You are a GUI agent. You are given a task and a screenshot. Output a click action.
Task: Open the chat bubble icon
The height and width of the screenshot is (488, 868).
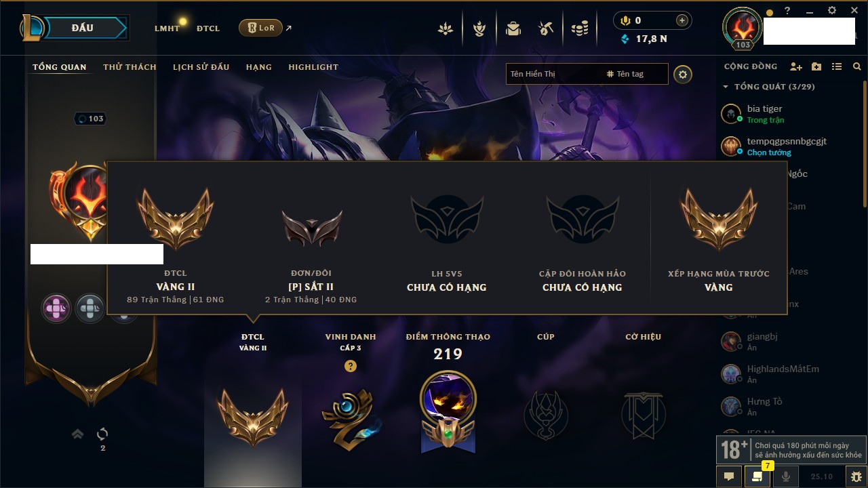click(x=729, y=476)
